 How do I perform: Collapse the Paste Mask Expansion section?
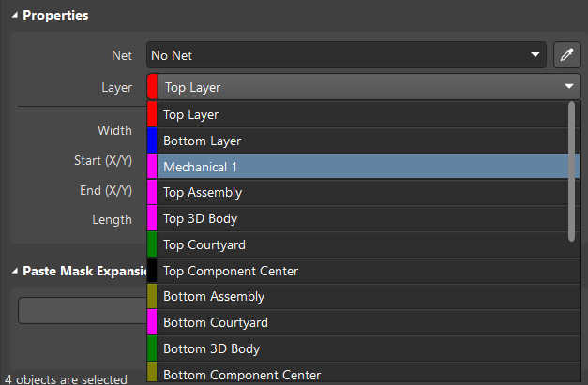(x=15, y=271)
